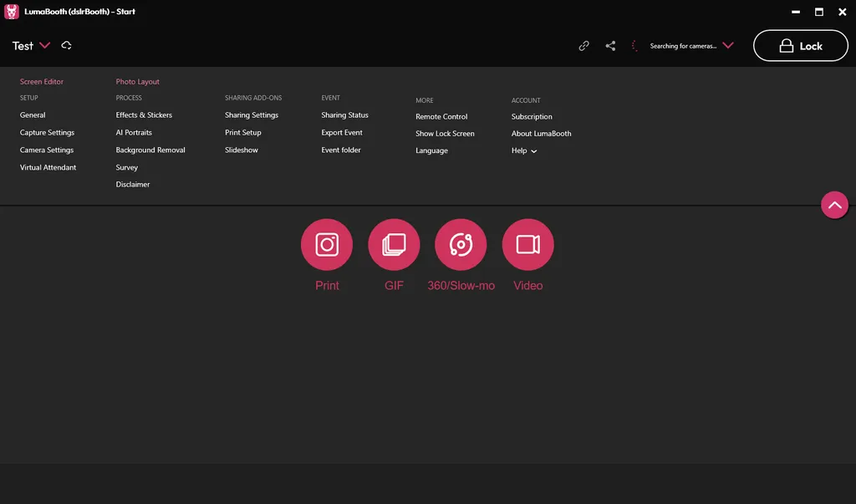The image size is (856, 504).
Task: Click the Searching for cameras status text
Action: (x=683, y=46)
